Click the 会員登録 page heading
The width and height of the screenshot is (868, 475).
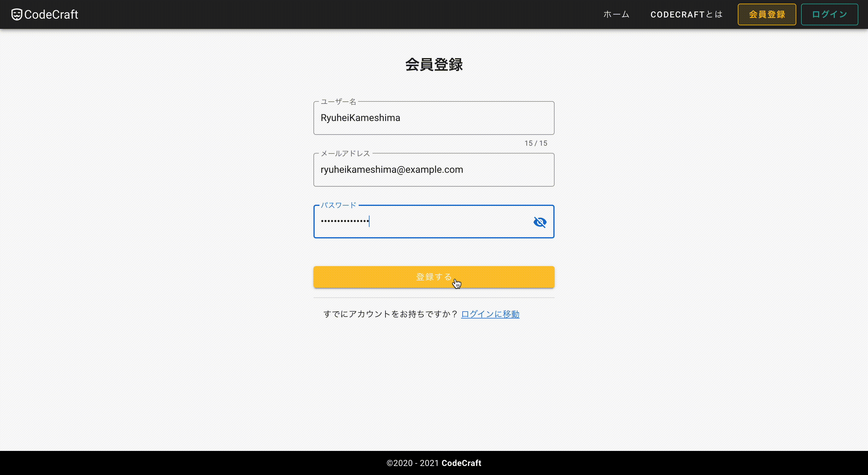[434, 65]
